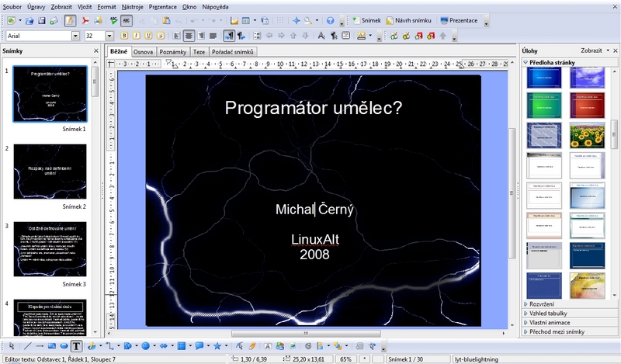Open the Zobrazit dropdown in Úlohy panel
Viewport: 621px width, 364px height.
[595, 50]
